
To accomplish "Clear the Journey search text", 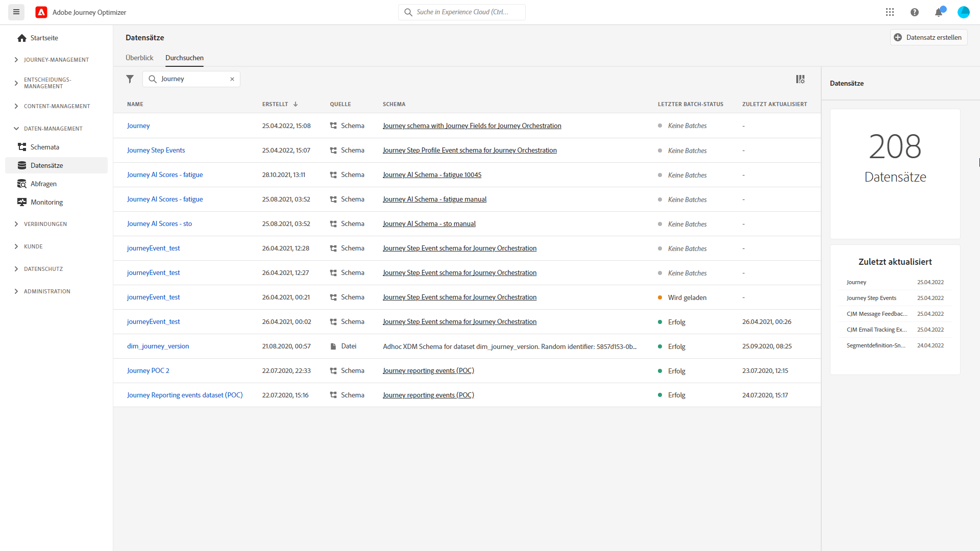I will tap(232, 79).
